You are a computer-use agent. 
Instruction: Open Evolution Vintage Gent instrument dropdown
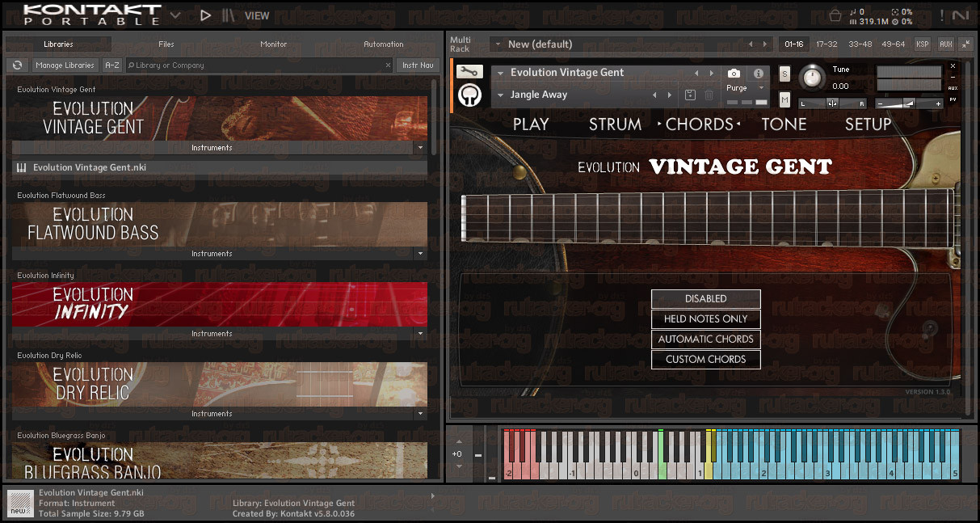pyautogui.click(x=501, y=73)
